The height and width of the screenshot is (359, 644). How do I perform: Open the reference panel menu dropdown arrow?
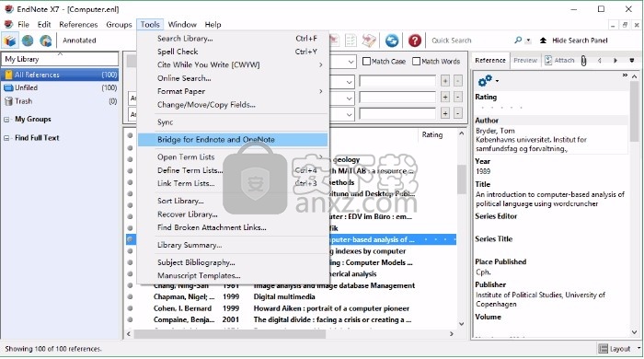click(x=632, y=61)
